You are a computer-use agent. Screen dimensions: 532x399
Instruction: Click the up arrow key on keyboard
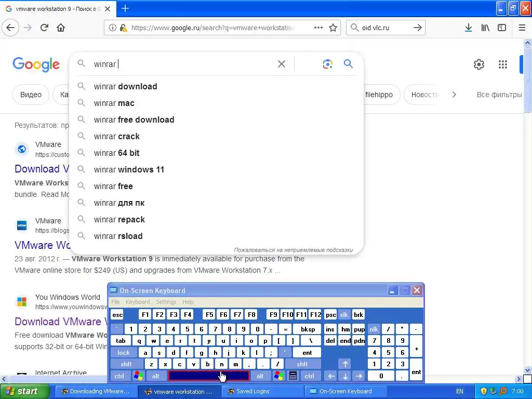pos(345,364)
